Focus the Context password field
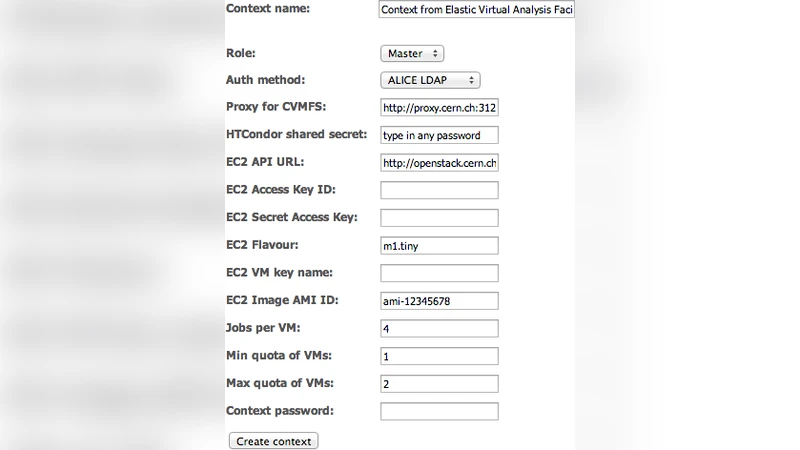This screenshot has width=800, height=450. tap(439, 411)
